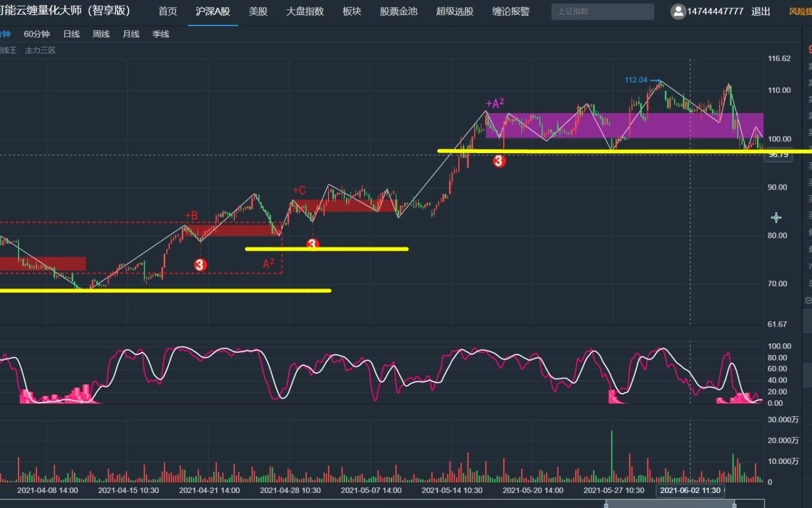
Task: Open the 大盘指数 tab
Action: click(305, 12)
